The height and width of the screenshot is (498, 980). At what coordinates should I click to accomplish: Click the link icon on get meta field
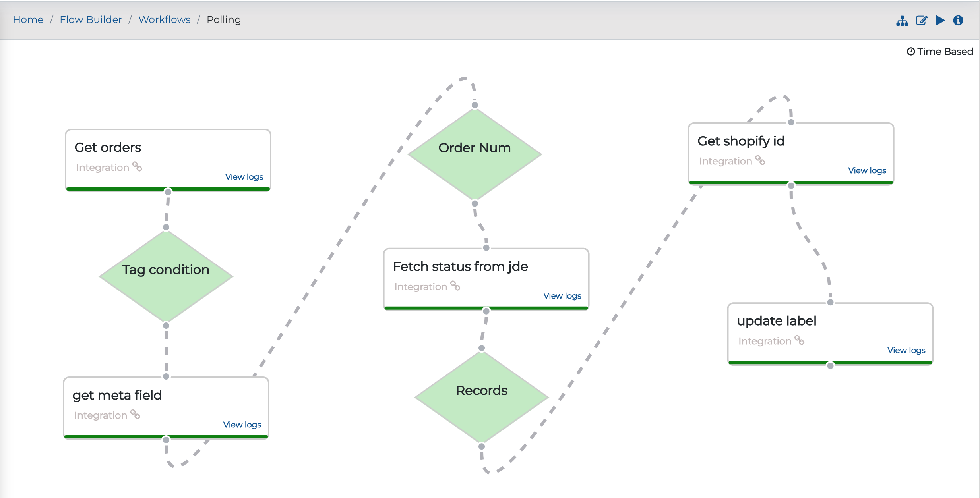[135, 414]
